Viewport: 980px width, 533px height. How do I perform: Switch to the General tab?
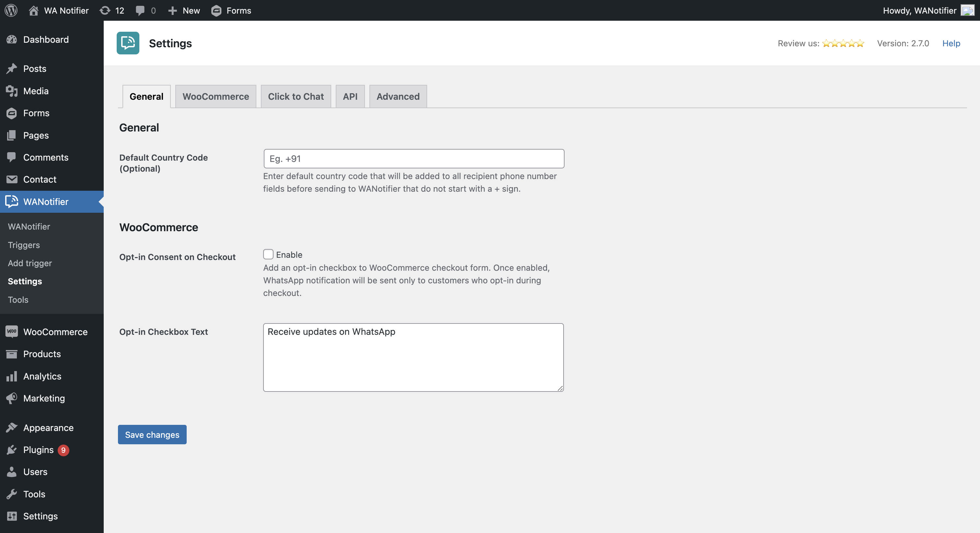[x=146, y=96]
